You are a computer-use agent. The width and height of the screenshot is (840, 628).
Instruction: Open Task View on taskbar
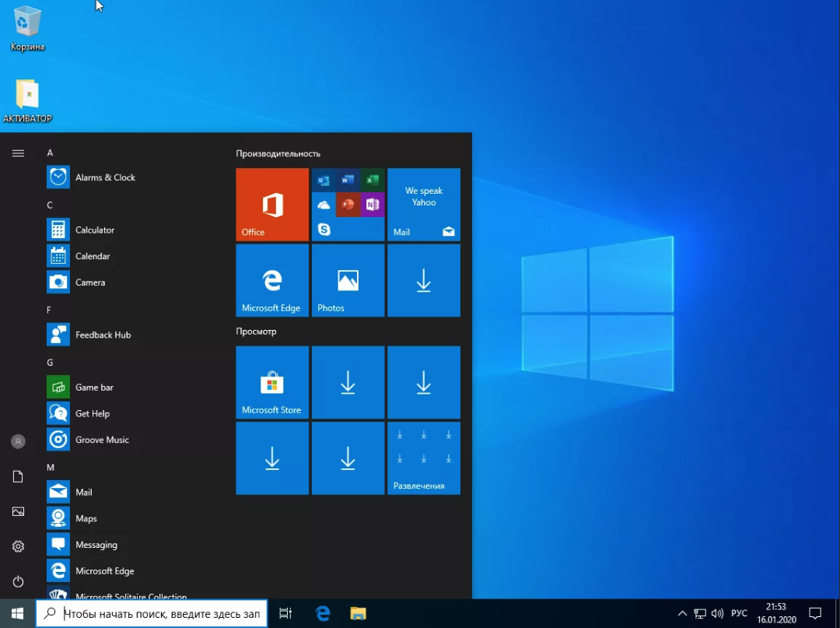tap(285, 613)
